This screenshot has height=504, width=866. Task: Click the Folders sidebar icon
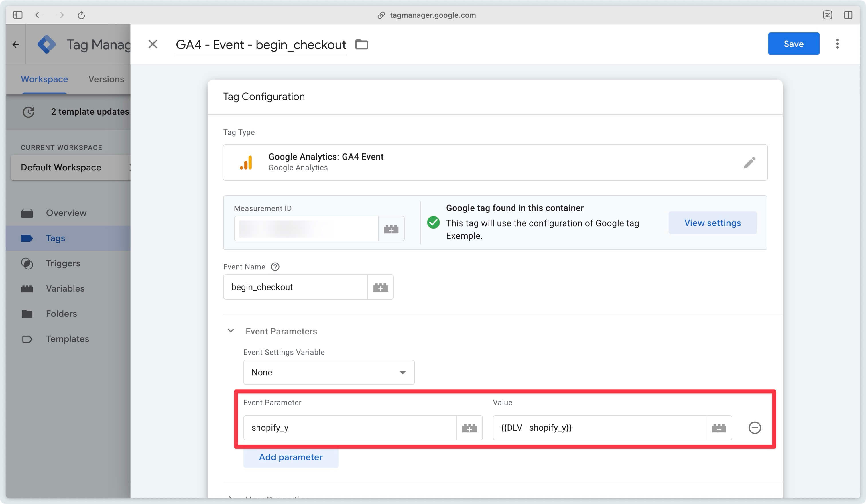pyautogui.click(x=27, y=314)
